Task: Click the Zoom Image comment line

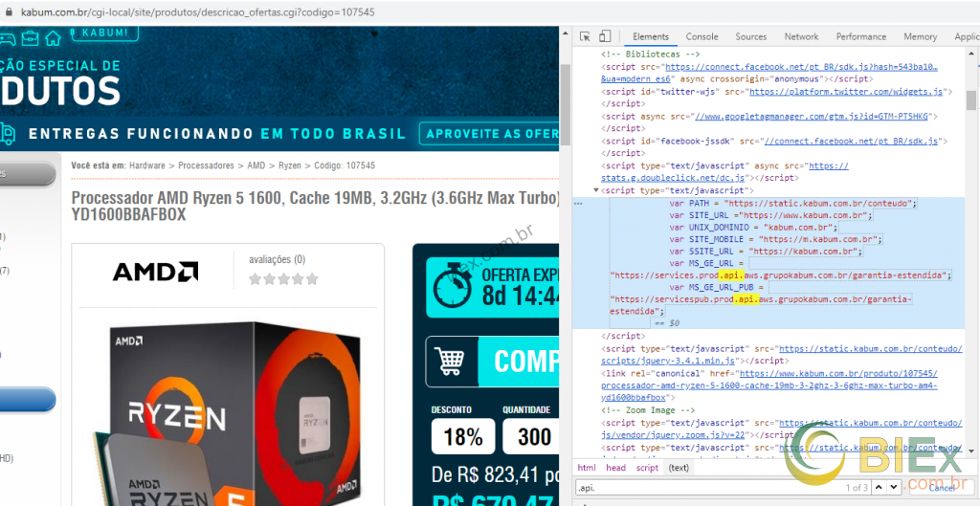Action: click(x=648, y=410)
